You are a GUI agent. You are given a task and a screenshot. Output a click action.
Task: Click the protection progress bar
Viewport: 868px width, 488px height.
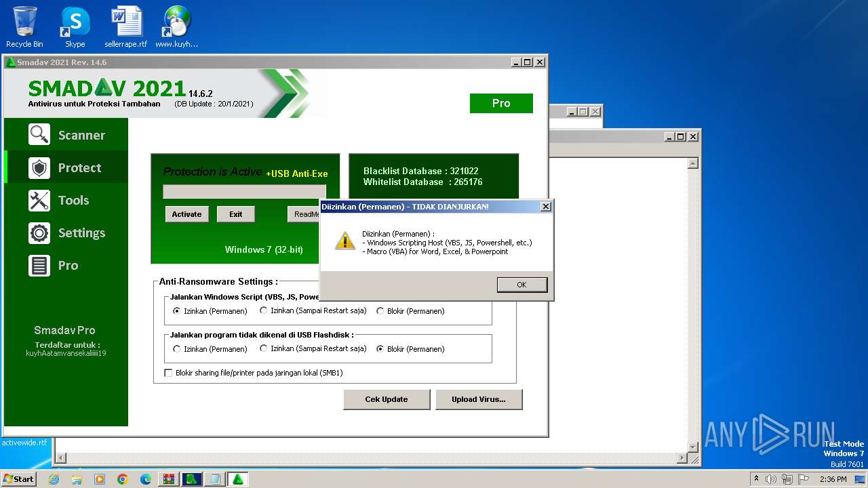(x=244, y=192)
